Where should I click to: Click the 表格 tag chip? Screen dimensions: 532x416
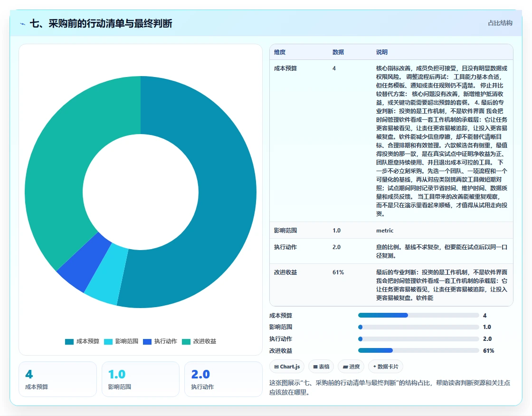pyautogui.click(x=321, y=367)
